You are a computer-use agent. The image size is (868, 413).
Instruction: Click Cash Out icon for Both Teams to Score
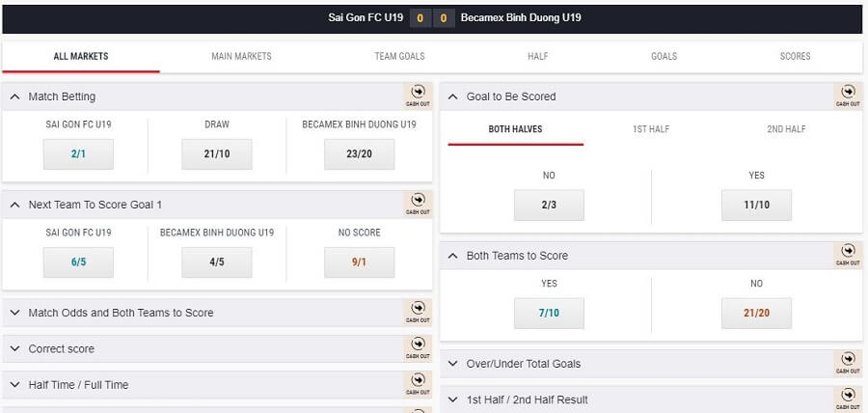pyautogui.click(x=848, y=255)
